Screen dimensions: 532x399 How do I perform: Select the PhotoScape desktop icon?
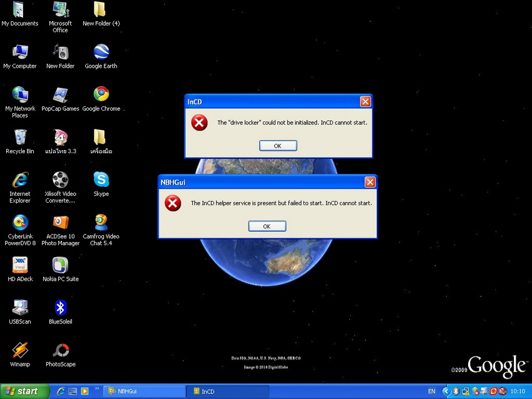60,355
